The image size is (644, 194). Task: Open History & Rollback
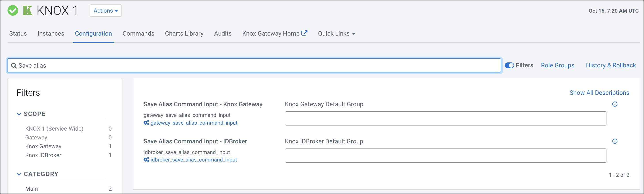tap(610, 65)
